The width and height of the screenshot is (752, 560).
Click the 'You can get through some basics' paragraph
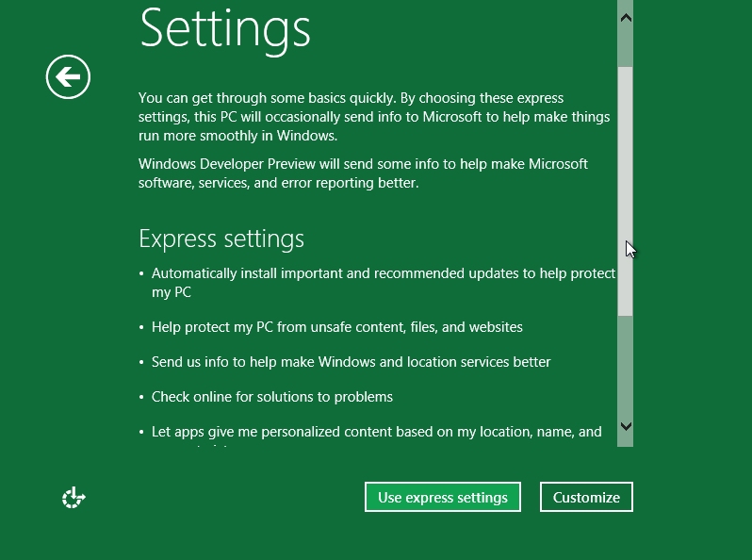(x=374, y=117)
